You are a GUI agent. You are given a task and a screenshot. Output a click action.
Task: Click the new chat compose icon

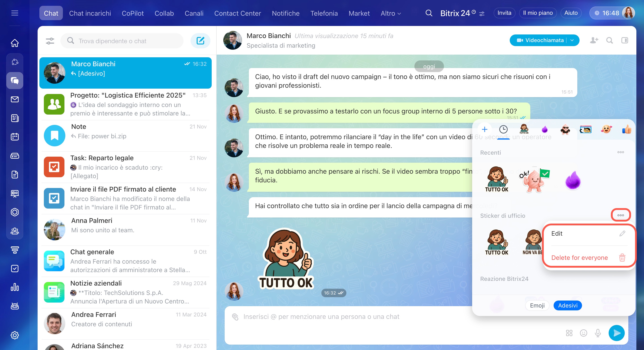[200, 41]
